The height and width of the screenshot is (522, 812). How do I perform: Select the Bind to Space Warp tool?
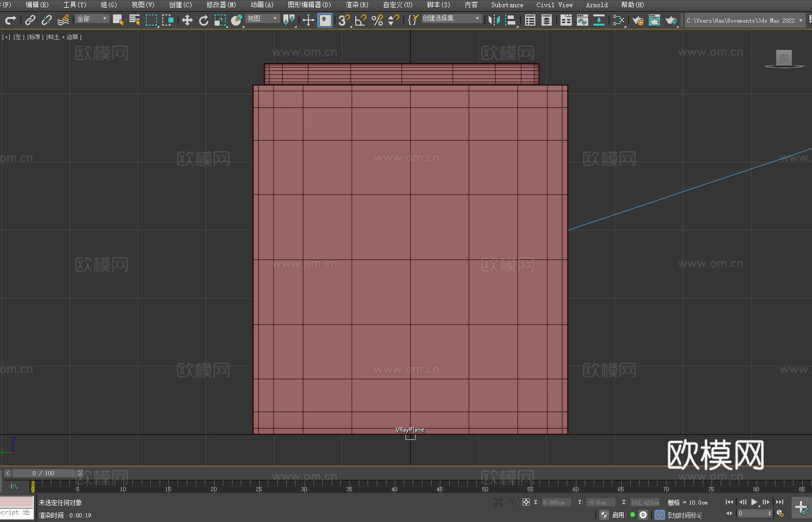63,20
